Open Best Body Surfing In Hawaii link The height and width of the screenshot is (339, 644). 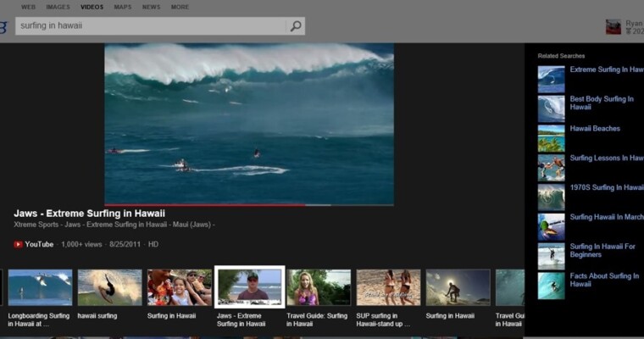[602, 103]
